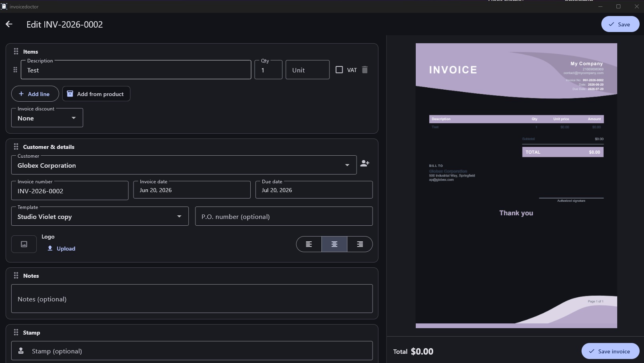Viewport: 644px width, 363px height.
Task: Enable the VAT checkbox for Test item
Action: 339,70
